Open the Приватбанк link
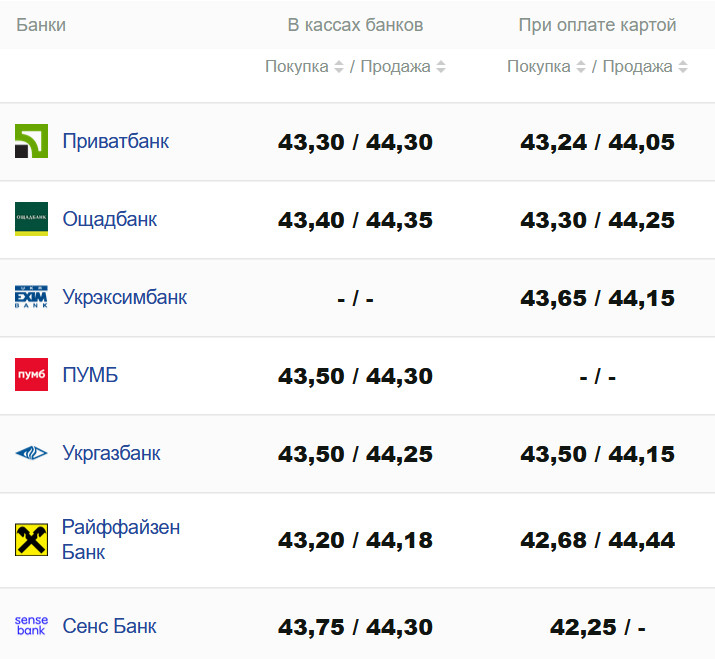 pos(115,141)
